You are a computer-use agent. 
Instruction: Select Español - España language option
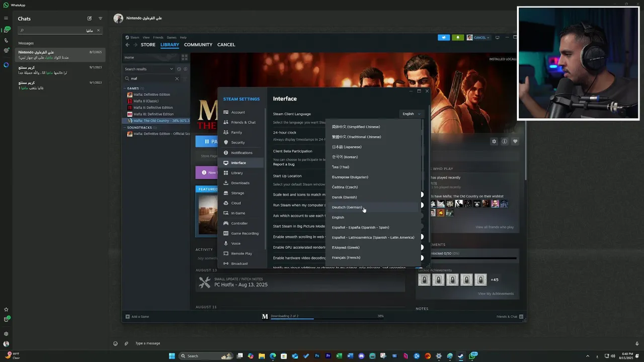point(373,227)
